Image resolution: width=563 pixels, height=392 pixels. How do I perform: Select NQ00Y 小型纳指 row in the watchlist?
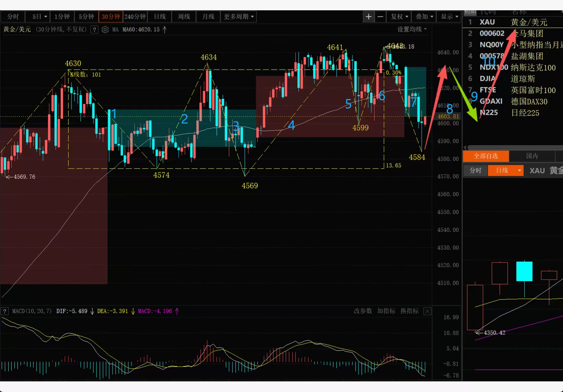(x=513, y=45)
